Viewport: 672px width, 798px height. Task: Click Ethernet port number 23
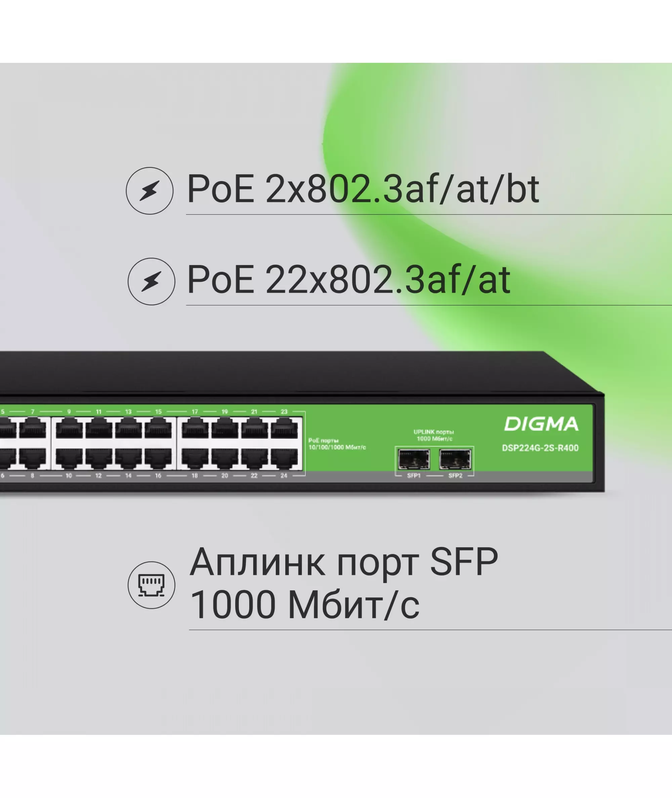pyautogui.click(x=284, y=428)
